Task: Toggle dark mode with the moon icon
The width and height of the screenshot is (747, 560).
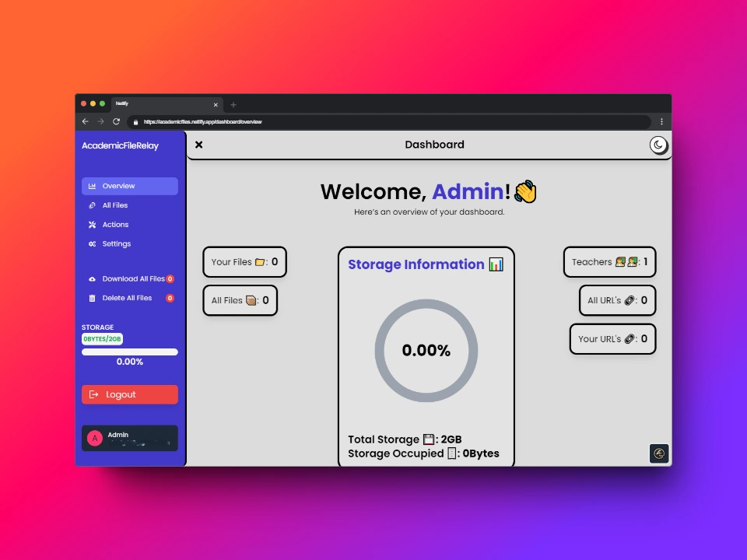Action: tap(658, 145)
